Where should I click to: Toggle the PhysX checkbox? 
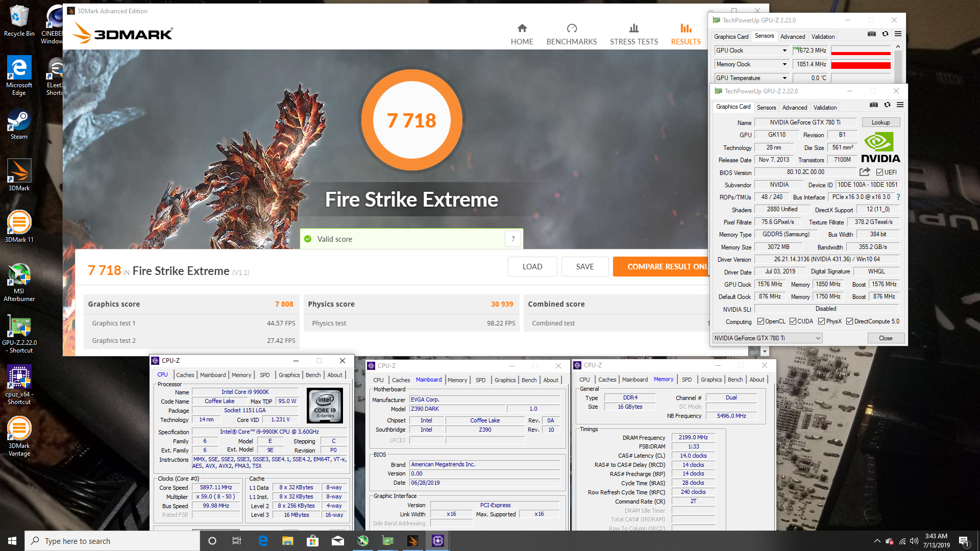[821, 321]
